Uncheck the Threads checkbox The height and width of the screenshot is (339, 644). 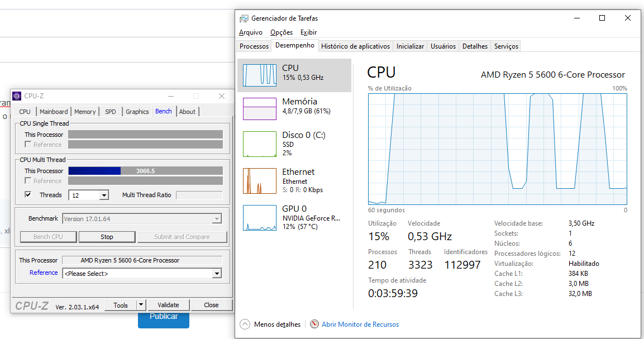tap(28, 194)
